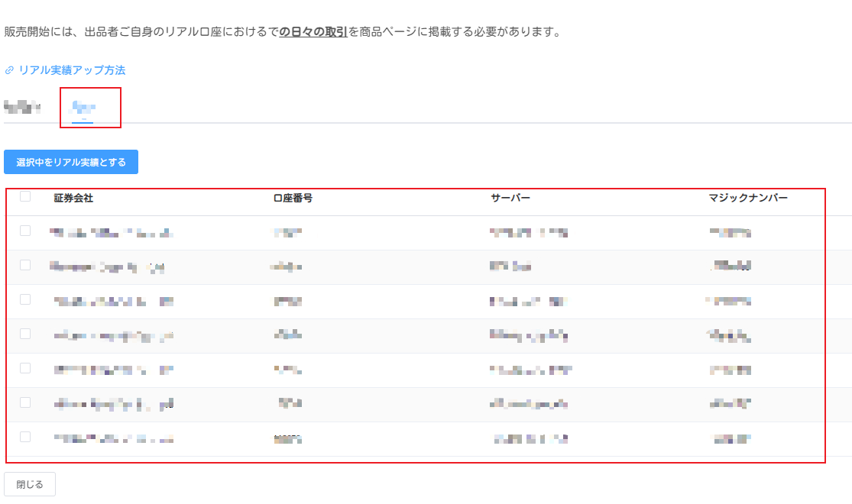Tick the second account row checkbox
852x504 pixels.
[25, 265]
